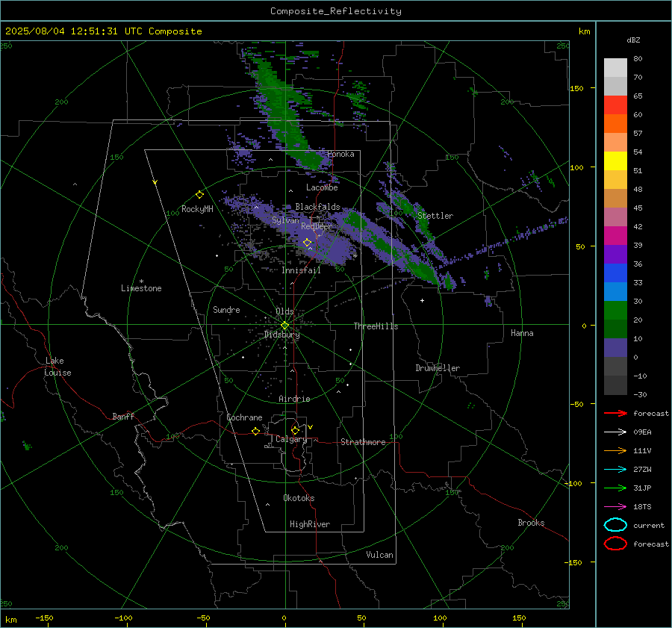Viewport: 672px width, 628px height.
Task: Select the cyan 27ZW arrow legend entry
Action: tap(615, 470)
